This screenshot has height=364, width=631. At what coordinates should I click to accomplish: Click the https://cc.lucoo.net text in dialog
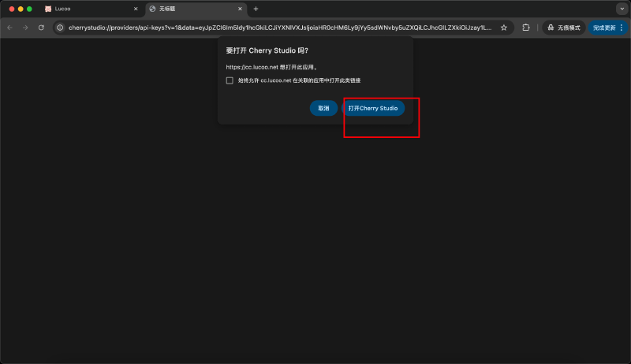point(252,67)
